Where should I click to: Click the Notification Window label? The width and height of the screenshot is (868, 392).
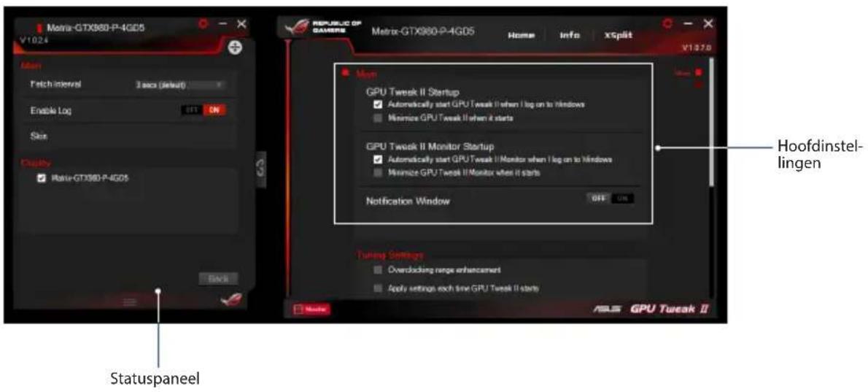coord(408,201)
